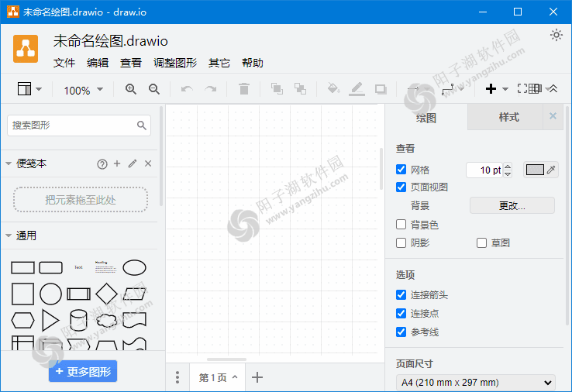Click the 更改... background change button
Viewport: 572px width, 392px height.
point(512,205)
